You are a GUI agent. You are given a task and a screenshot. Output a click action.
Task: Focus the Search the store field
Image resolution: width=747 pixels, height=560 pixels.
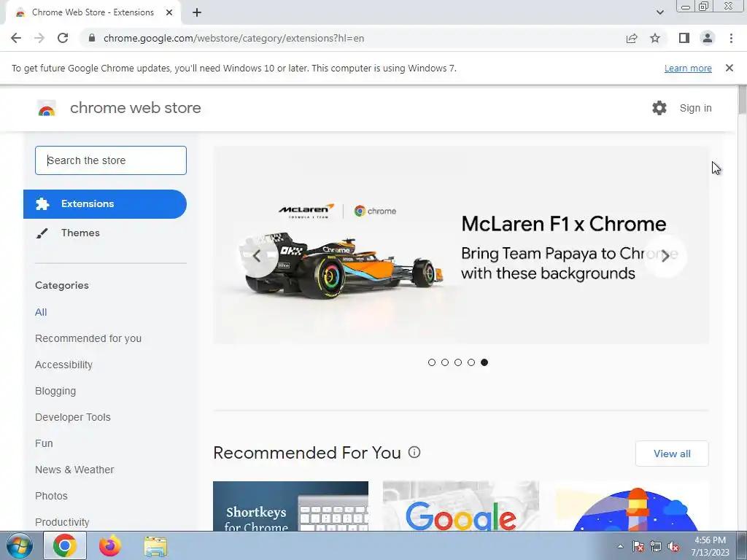pos(111,160)
